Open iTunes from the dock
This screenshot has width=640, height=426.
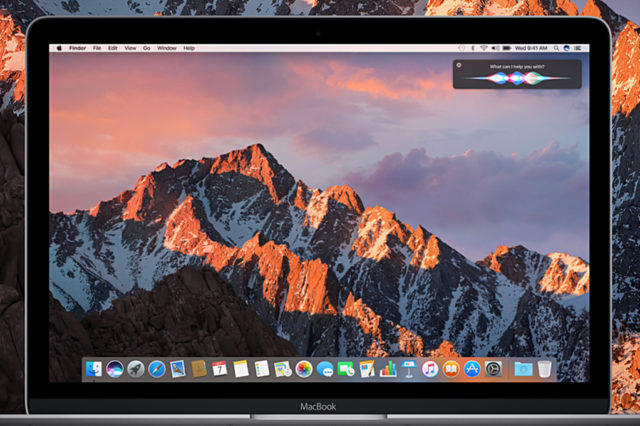pyautogui.click(x=430, y=369)
